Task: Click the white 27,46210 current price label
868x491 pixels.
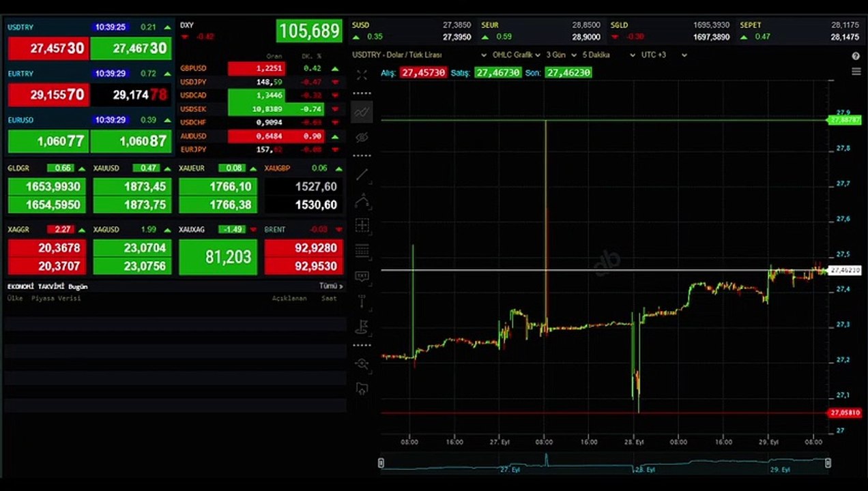Action: 844,271
